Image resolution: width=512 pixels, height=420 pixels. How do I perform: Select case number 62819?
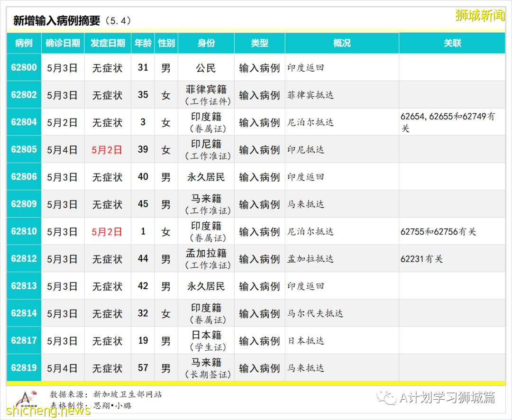[24, 368]
